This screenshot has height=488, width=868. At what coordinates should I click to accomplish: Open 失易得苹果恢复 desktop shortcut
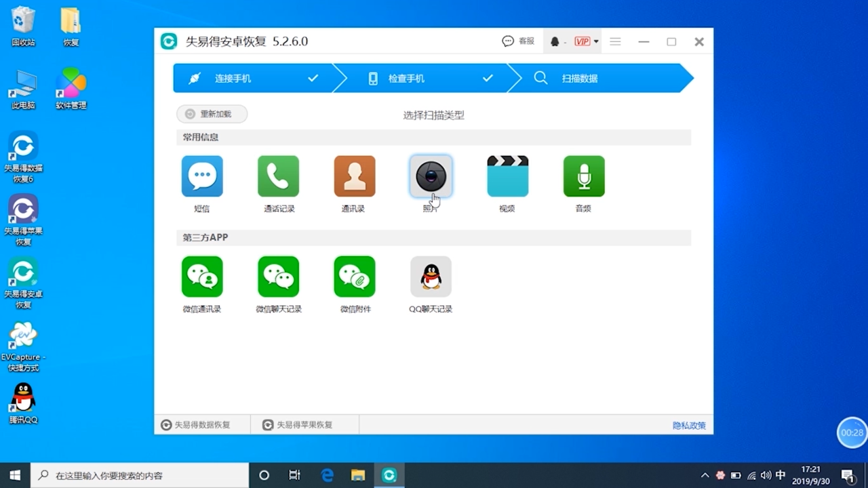23,220
